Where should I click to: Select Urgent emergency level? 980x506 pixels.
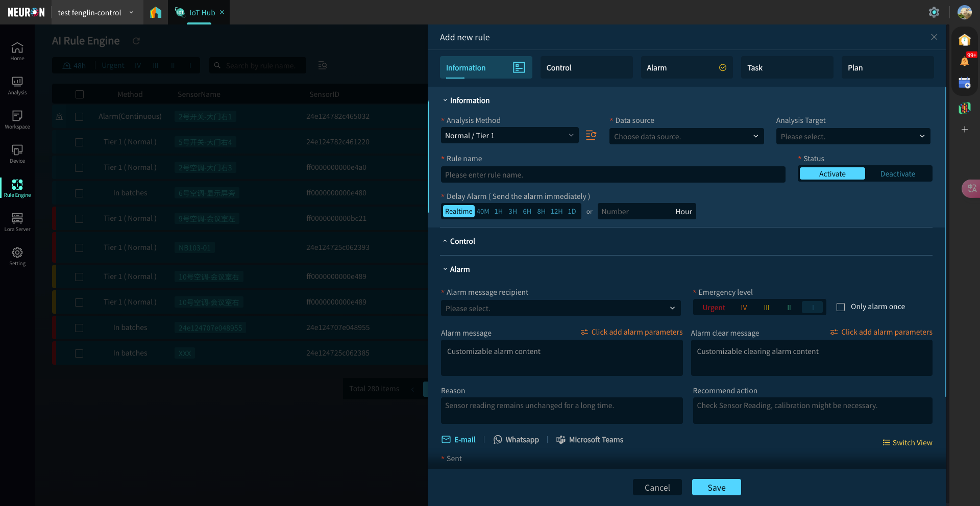pos(714,308)
